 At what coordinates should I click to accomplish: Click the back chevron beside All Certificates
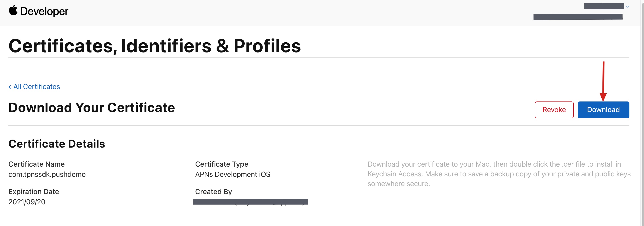(10, 87)
